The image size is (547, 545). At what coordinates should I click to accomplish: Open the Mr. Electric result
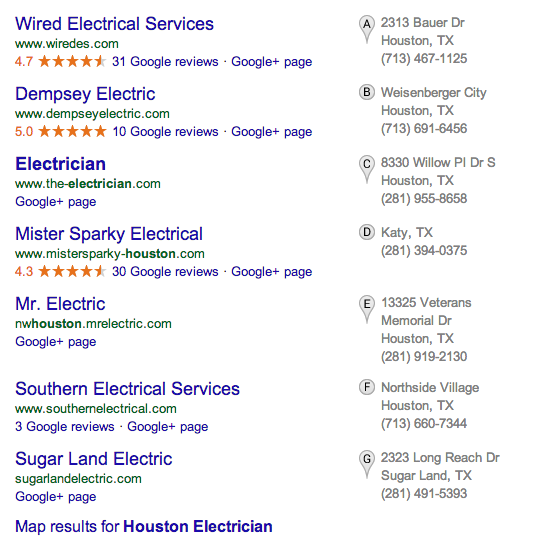[60, 304]
